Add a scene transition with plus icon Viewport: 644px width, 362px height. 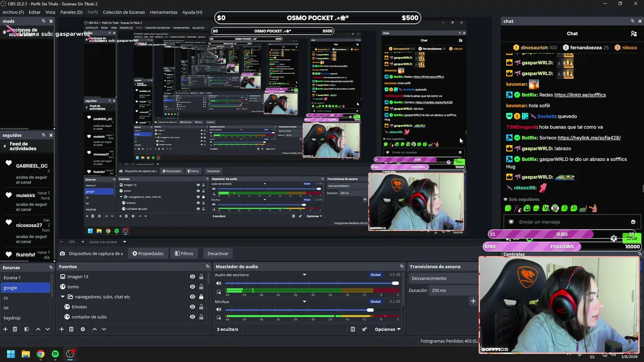473,301
